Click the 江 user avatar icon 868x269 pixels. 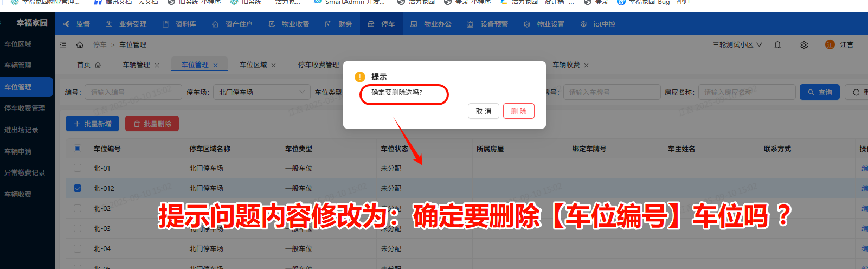click(x=830, y=45)
